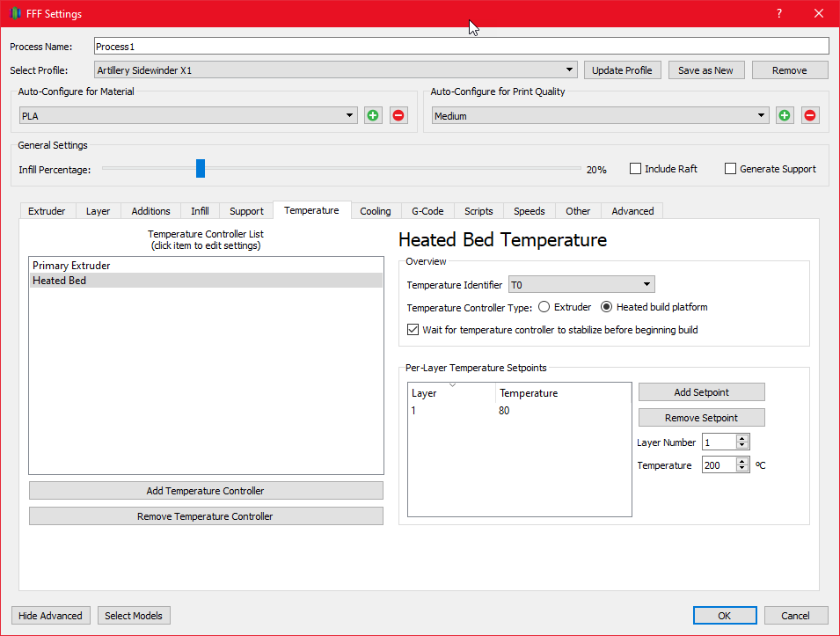This screenshot has height=636, width=840.
Task: Add a new material auto-configuration (green plus)
Action: coord(373,115)
